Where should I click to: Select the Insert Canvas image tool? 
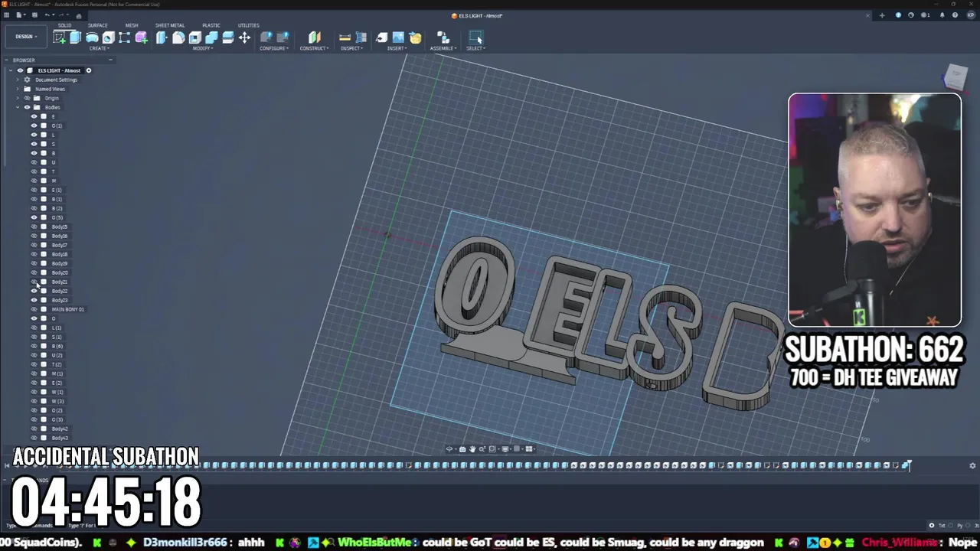click(398, 37)
